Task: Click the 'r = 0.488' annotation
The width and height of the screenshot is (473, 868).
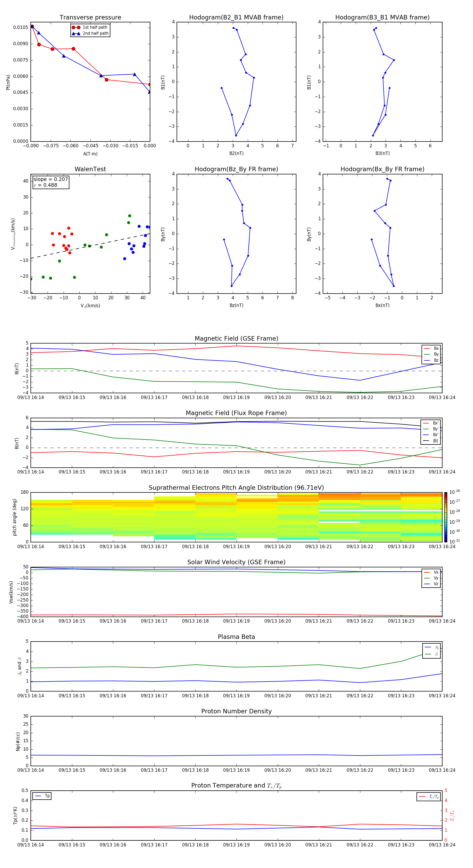Action: pyautogui.click(x=45, y=185)
